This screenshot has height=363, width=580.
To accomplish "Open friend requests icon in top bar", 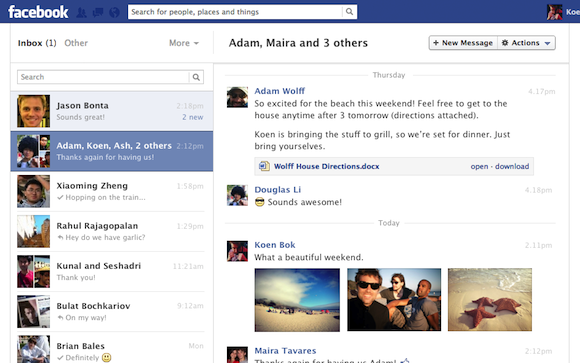I will (x=81, y=12).
